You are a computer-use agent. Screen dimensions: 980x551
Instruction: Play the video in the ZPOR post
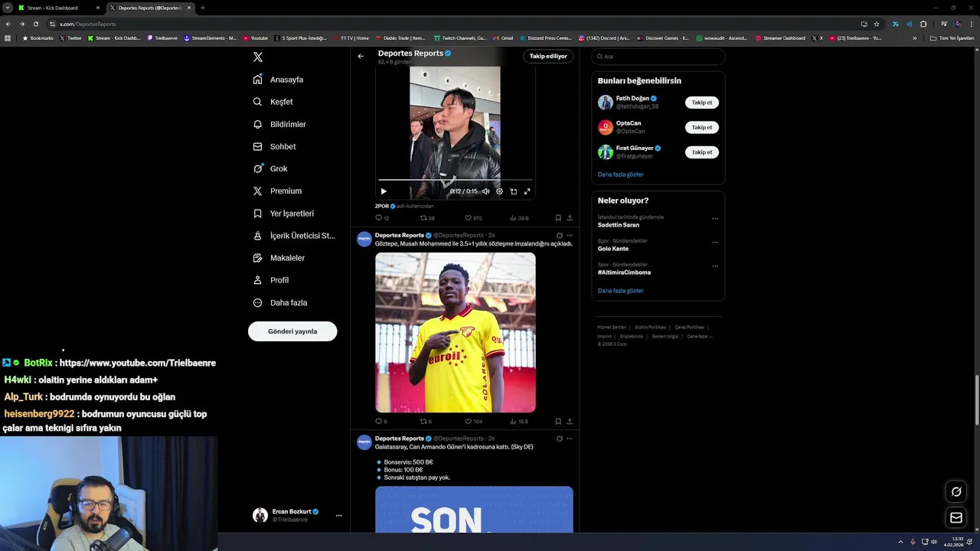tap(384, 191)
